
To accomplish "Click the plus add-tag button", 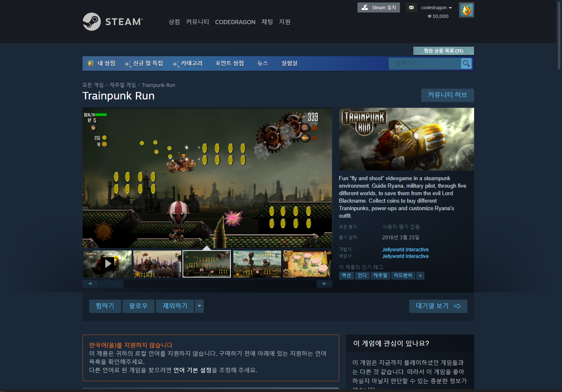I will point(420,275).
